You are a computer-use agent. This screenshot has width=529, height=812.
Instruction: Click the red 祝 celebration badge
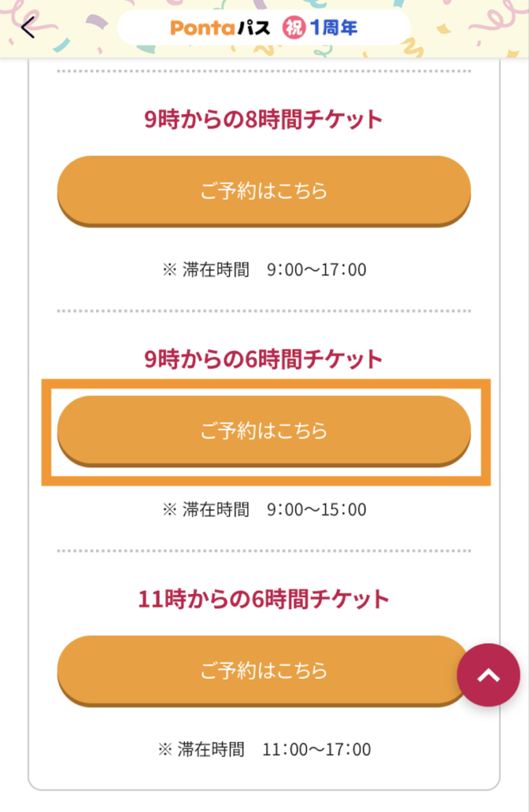(x=292, y=29)
